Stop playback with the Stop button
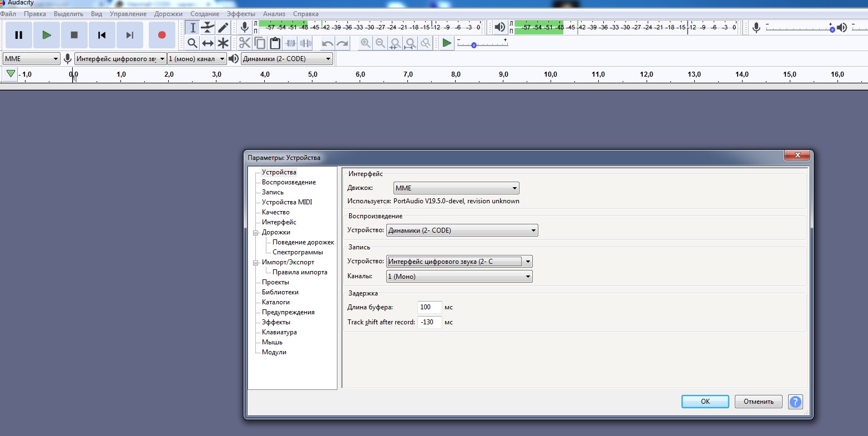The height and width of the screenshot is (436, 868). [x=74, y=35]
